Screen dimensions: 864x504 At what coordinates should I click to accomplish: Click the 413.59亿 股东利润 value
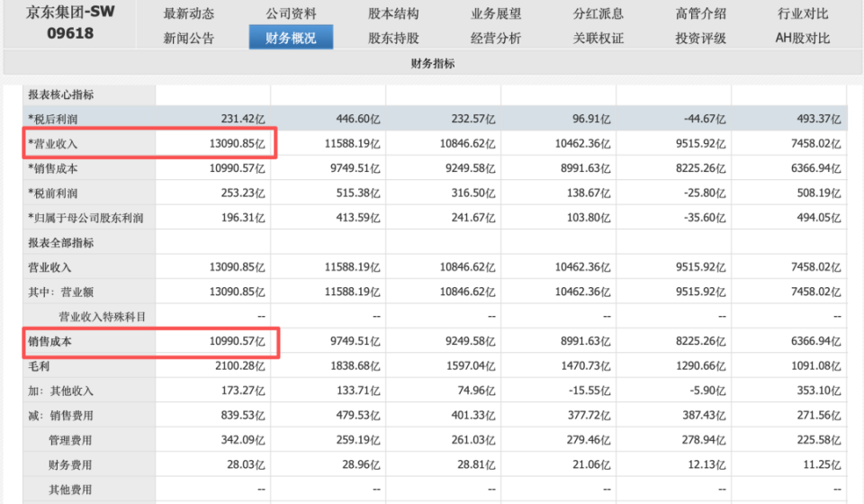tap(358, 218)
